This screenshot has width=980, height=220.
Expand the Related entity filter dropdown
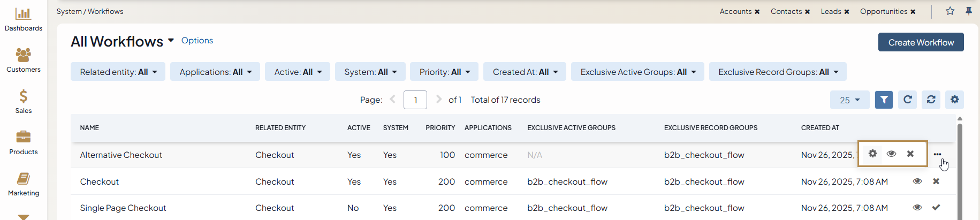point(118,72)
